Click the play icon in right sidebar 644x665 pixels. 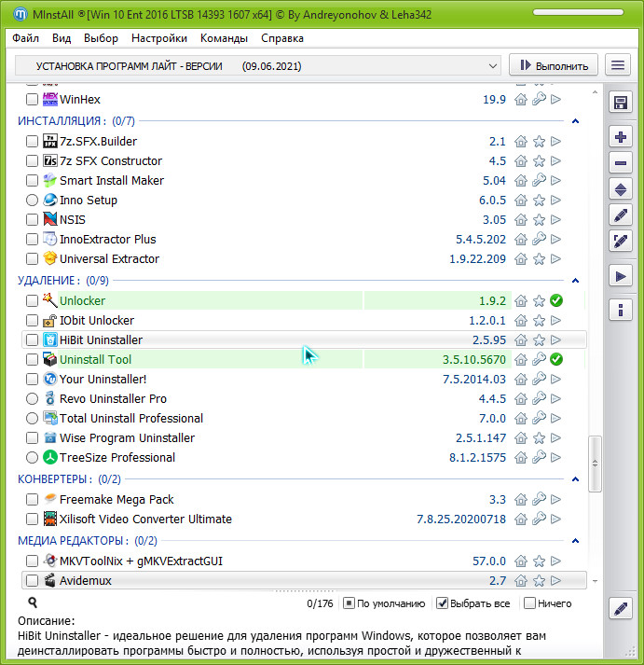[x=620, y=275]
